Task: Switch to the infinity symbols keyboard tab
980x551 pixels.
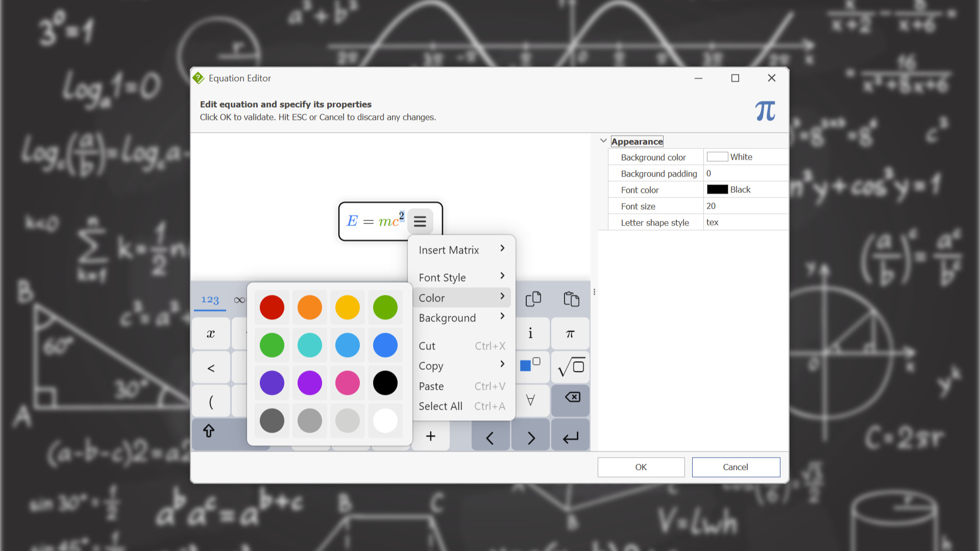Action: [239, 300]
